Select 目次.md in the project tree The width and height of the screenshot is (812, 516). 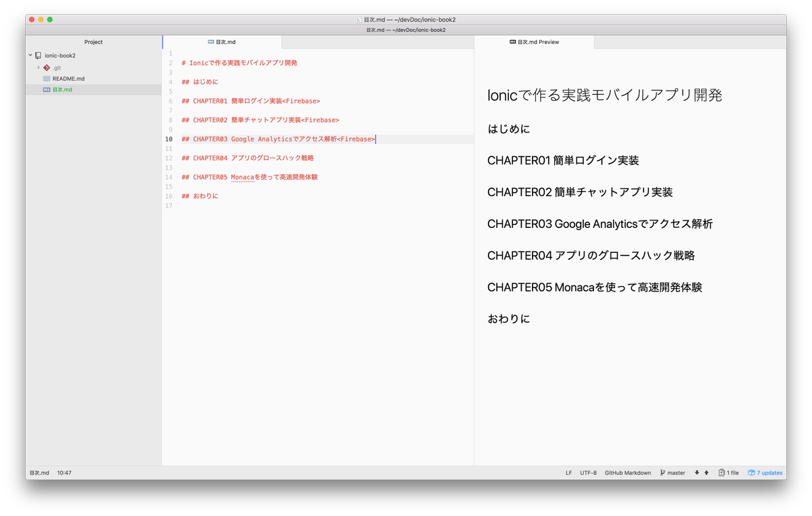coord(62,89)
